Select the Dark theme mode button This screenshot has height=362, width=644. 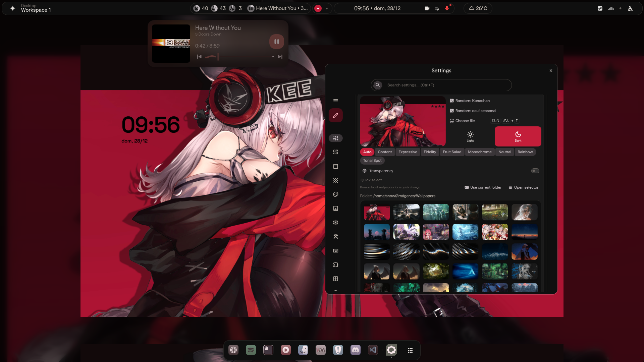pos(518,136)
